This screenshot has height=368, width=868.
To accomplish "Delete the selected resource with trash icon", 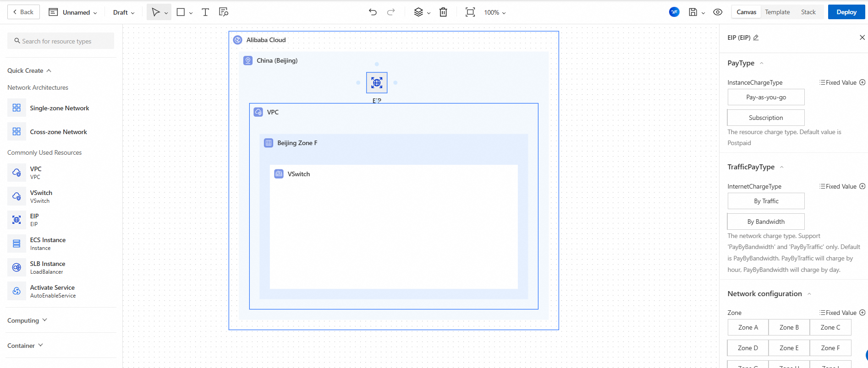I will pyautogui.click(x=443, y=12).
